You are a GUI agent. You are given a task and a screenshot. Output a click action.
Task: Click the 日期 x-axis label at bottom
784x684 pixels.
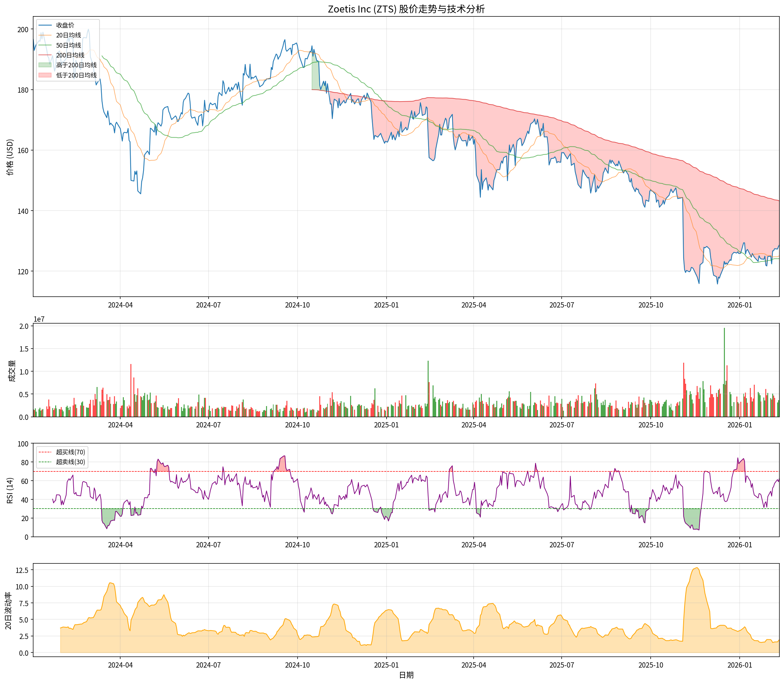406,675
